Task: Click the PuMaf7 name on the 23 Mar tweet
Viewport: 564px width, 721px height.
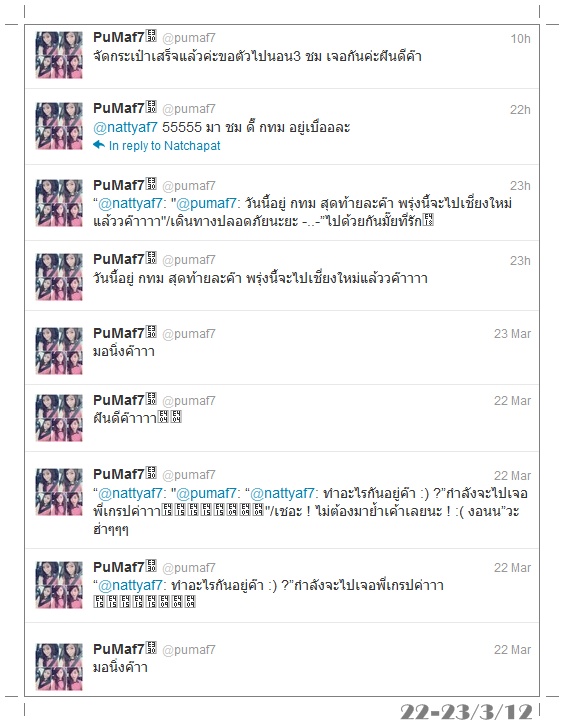Action: coord(119,333)
